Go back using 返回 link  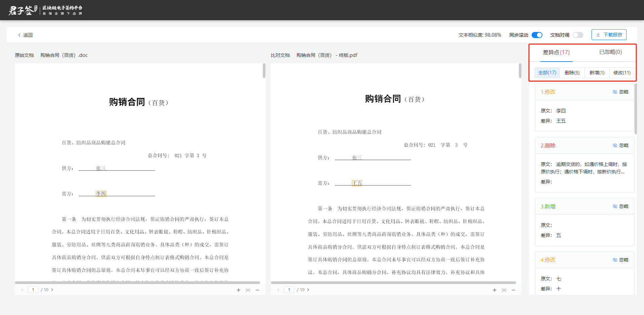pyautogui.click(x=25, y=35)
